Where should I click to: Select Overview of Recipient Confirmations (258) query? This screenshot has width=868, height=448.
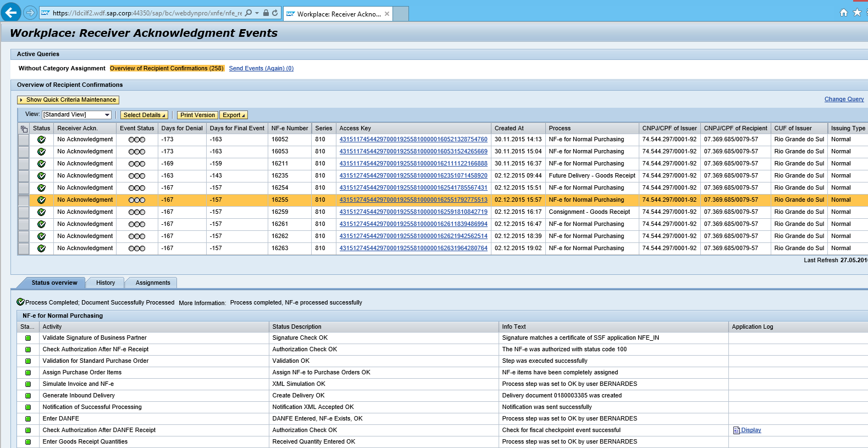[167, 68]
